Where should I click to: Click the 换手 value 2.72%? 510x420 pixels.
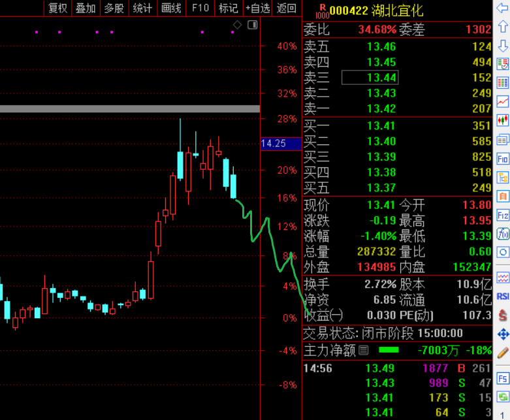click(x=380, y=284)
